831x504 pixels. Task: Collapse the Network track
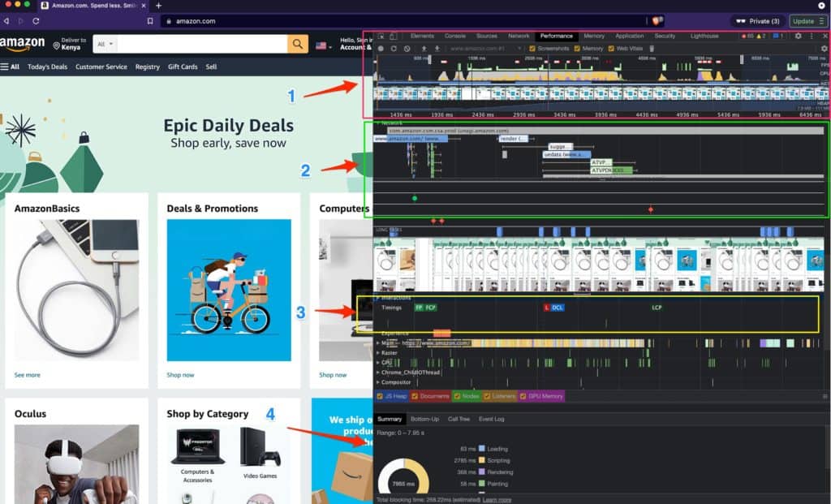(x=378, y=123)
